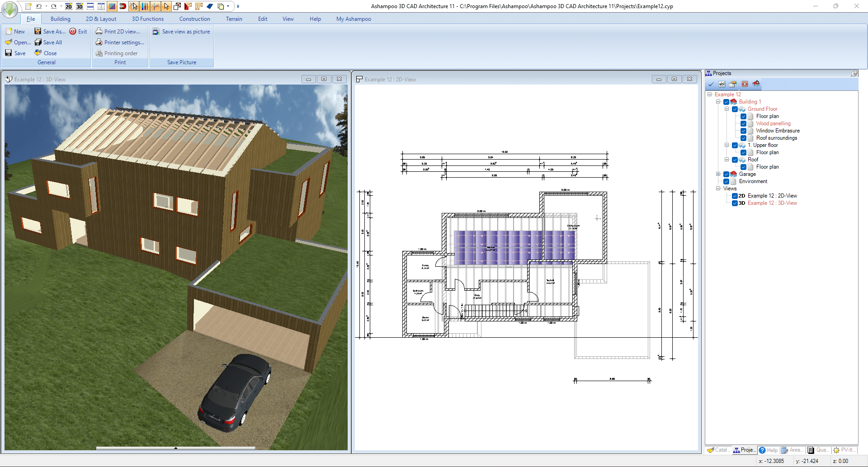This screenshot has width=868, height=467.
Task: Collapse the Ground Floor tree node
Action: pos(726,109)
